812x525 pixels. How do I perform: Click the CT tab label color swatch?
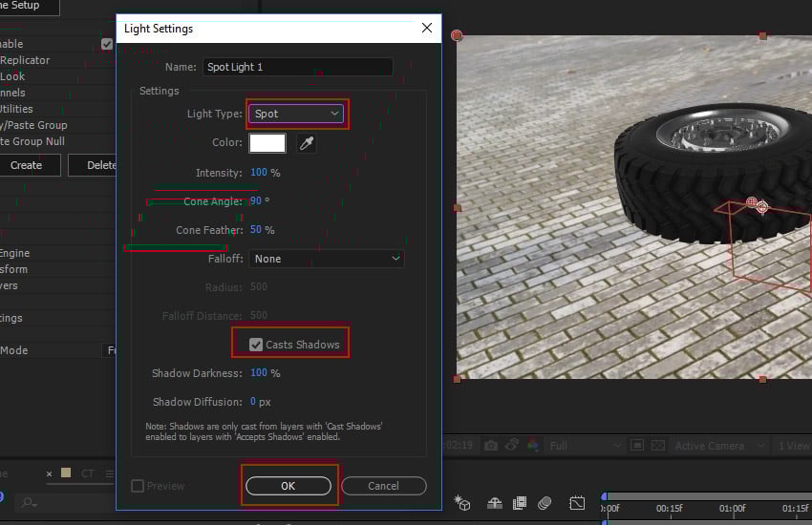(x=66, y=472)
